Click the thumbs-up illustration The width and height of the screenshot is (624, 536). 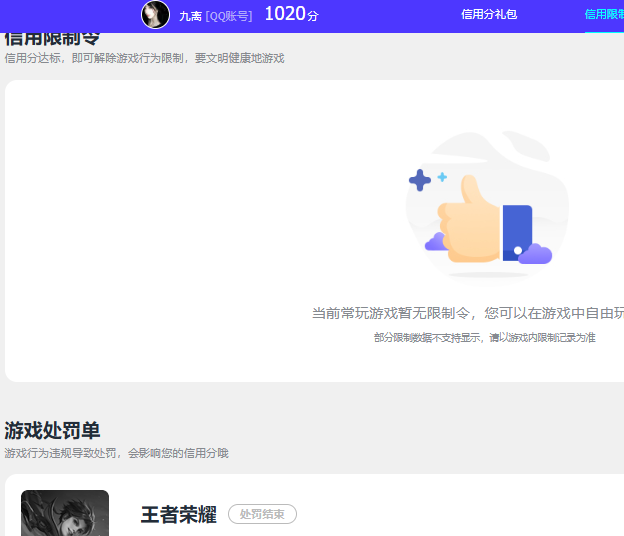[488, 207]
